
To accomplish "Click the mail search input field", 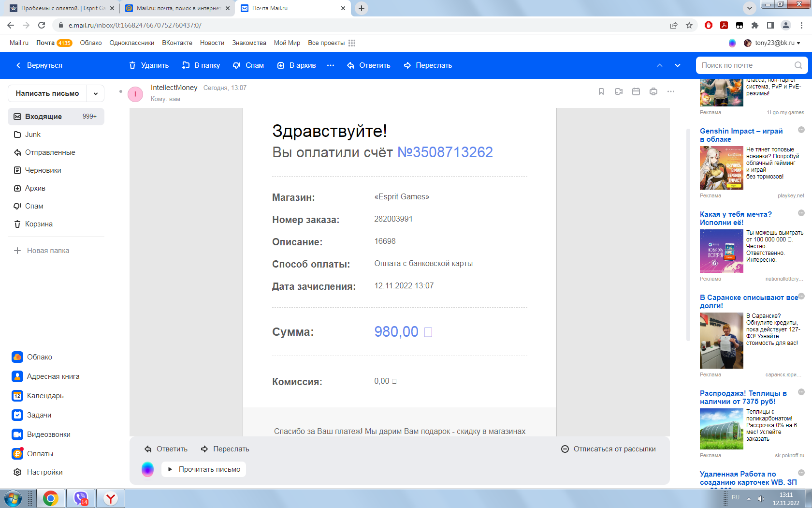I will (744, 65).
